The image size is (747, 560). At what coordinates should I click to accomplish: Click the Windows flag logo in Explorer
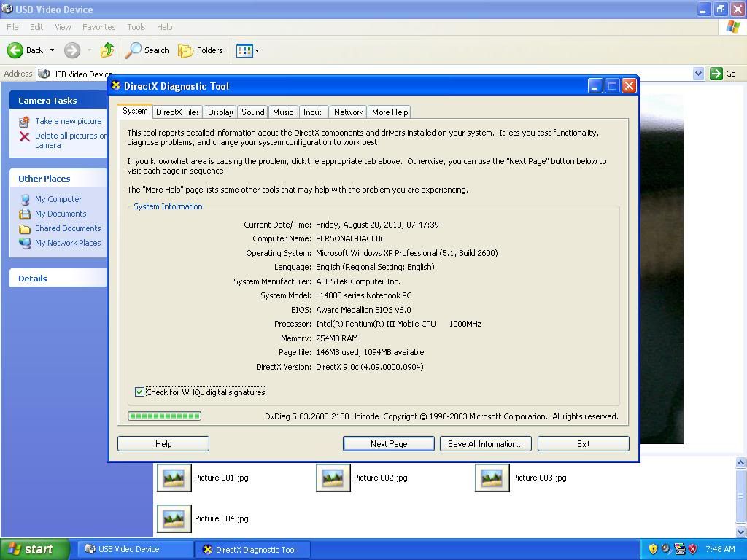point(732,27)
